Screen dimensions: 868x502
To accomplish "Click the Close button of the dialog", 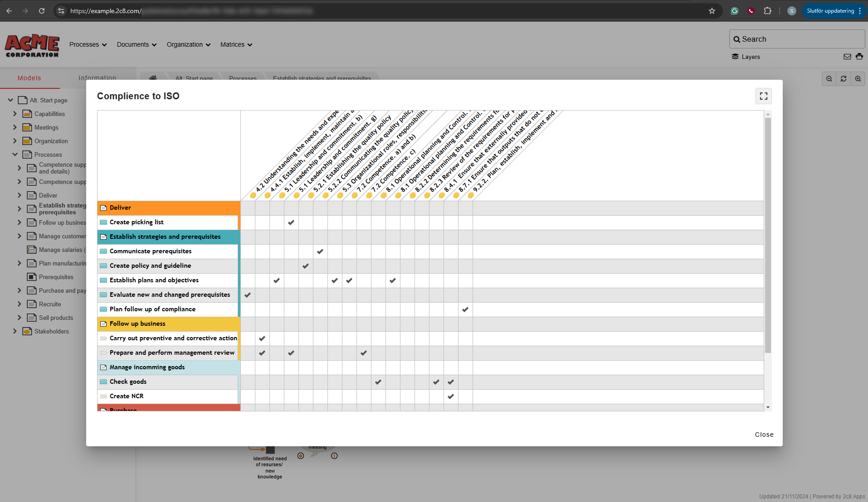I will [764, 434].
